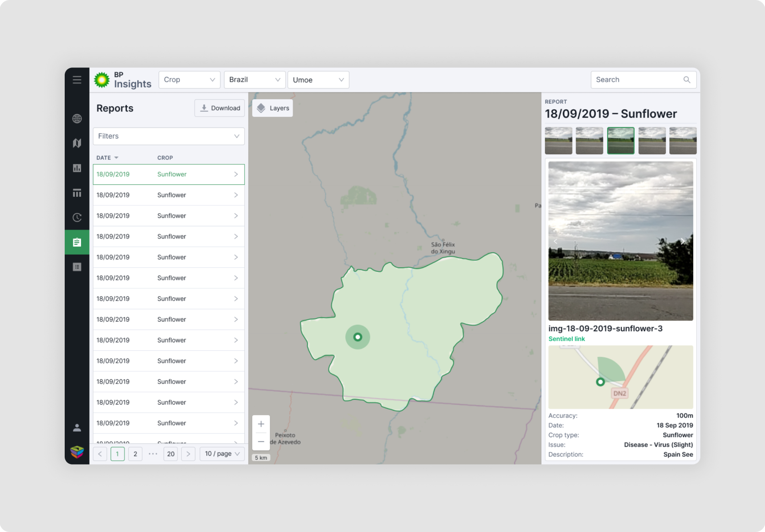The height and width of the screenshot is (532, 765).
Task: Open the Crop dropdown
Action: [x=189, y=80]
